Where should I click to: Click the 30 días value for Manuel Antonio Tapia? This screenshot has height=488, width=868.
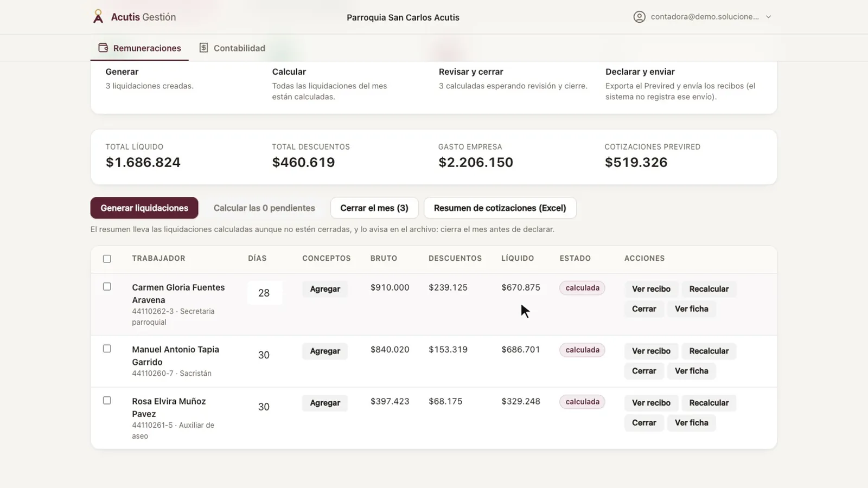[x=264, y=355]
